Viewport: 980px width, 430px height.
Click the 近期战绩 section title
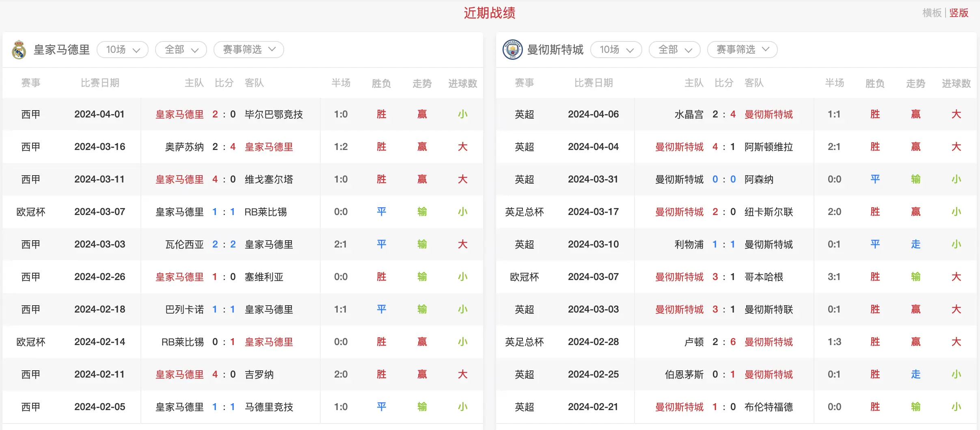coord(490,13)
